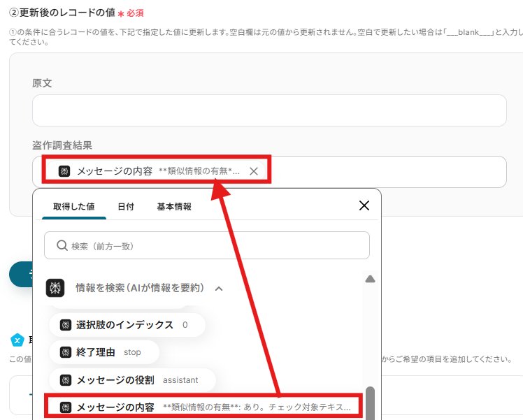Click the icon next to list メッセージの内容
The width and height of the screenshot is (523, 420).
click(66, 407)
